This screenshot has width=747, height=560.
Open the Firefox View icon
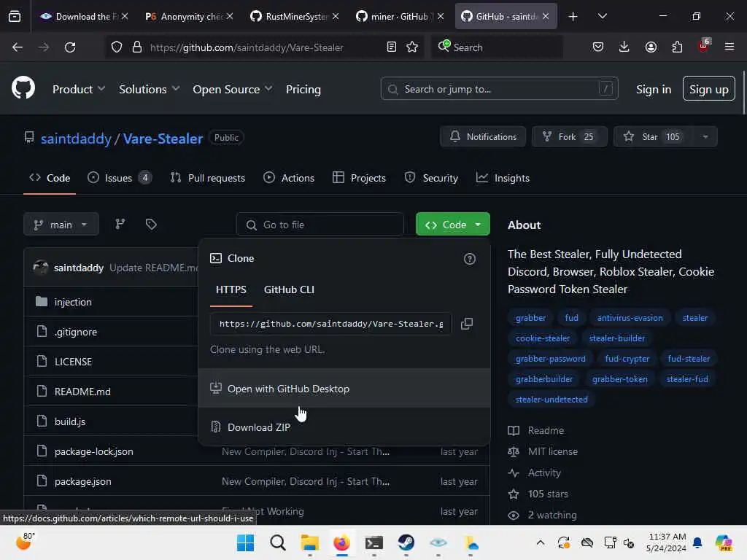coord(15,16)
